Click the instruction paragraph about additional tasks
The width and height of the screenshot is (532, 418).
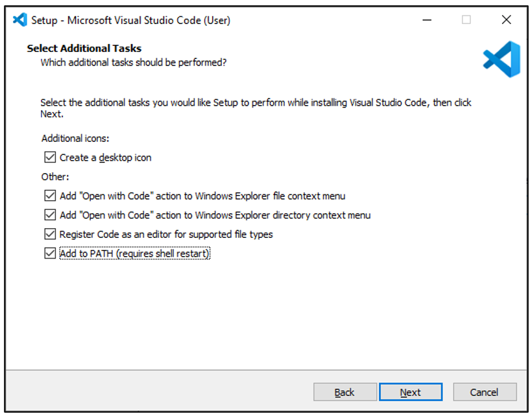coord(256,108)
